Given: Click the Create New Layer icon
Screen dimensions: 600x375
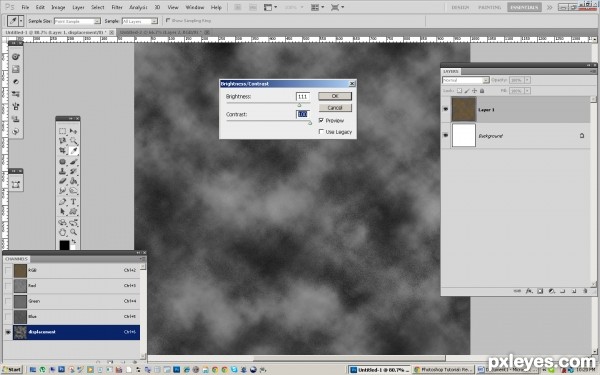Looking at the screenshot, I should [x=574, y=291].
